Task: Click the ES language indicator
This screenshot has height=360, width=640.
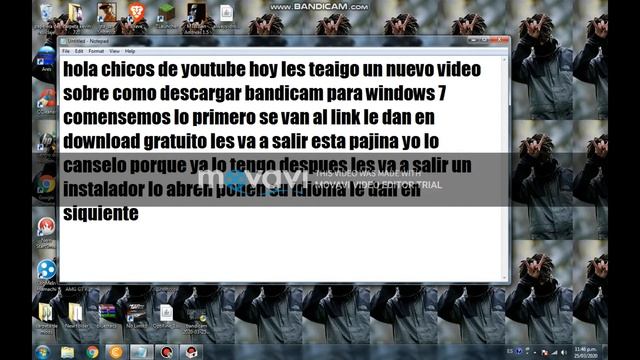Action: 510,351
